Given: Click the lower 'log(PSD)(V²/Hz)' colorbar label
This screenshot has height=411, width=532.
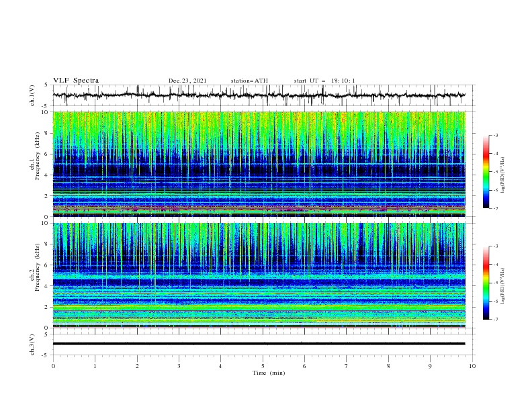Looking at the screenshot, I should coord(503,286).
